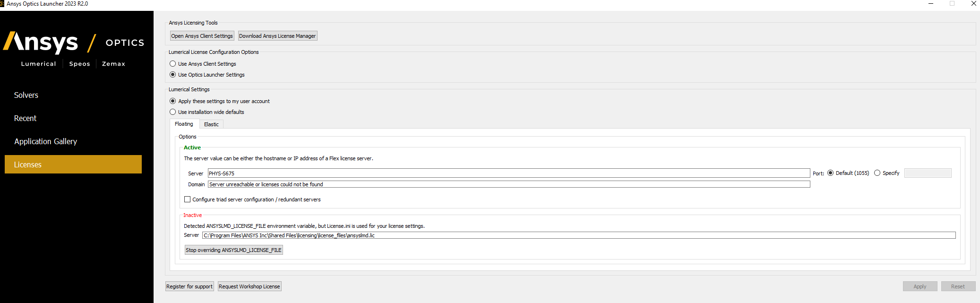Open Ansys Client Settings

(x=202, y=36)
